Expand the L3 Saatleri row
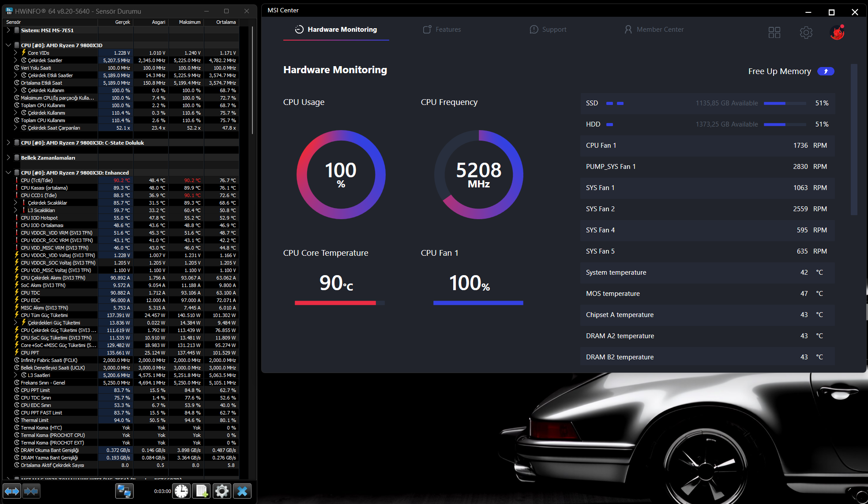This screenshot has width=868, height=504. (15, 375)
